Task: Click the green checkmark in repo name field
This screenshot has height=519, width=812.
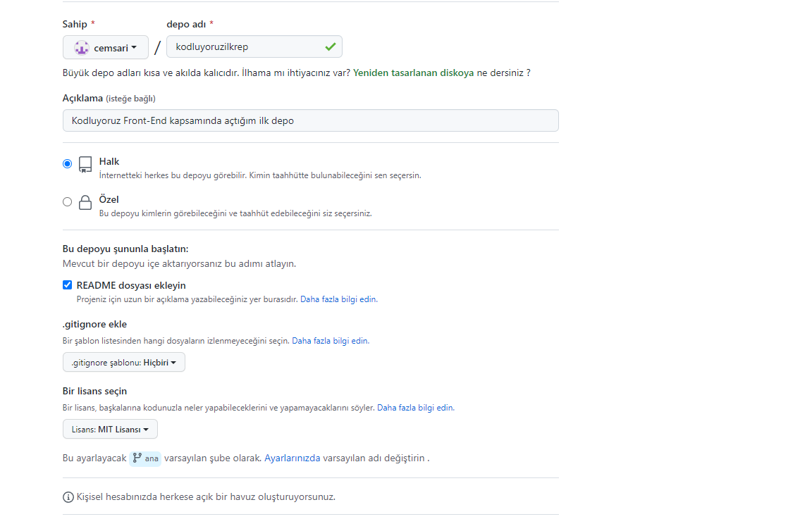Action: click(329, 46)
